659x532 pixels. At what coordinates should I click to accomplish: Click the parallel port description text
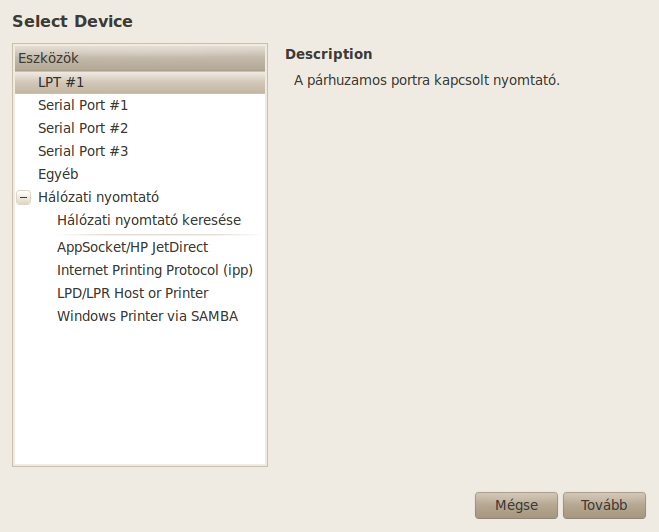[x=427, y=80]
